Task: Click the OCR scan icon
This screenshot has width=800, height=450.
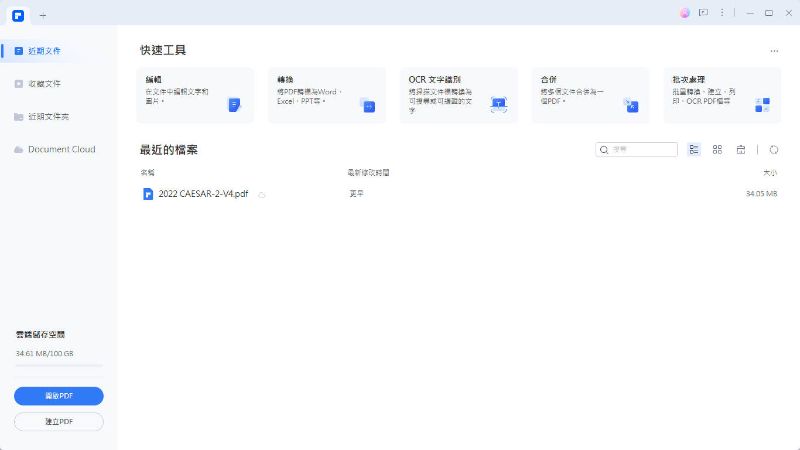Action: click(498, 105)
